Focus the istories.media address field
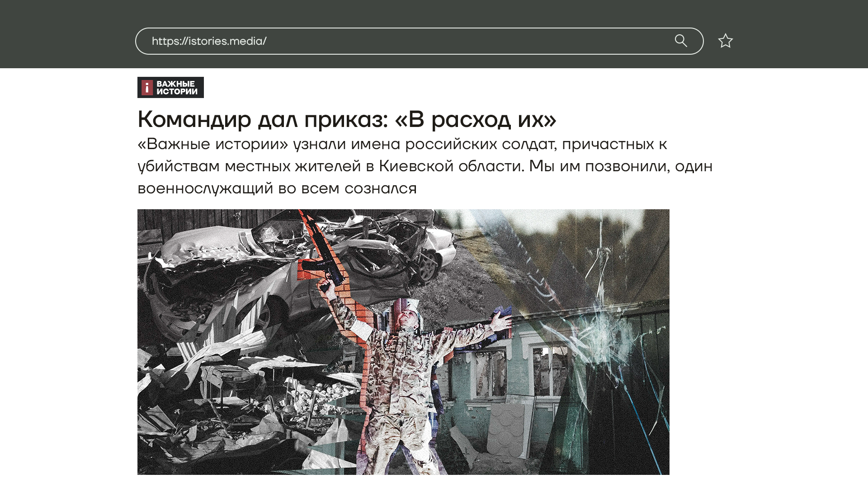This screenshot has height=488, width=868. 407,41
